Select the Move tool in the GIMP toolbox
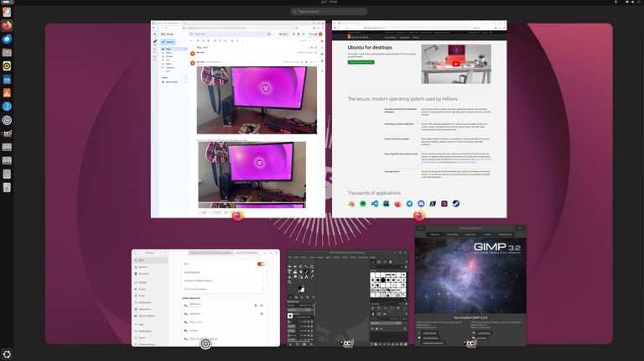Image resolution: width=644 pixels, height=361 pixels. coord(289,266)
